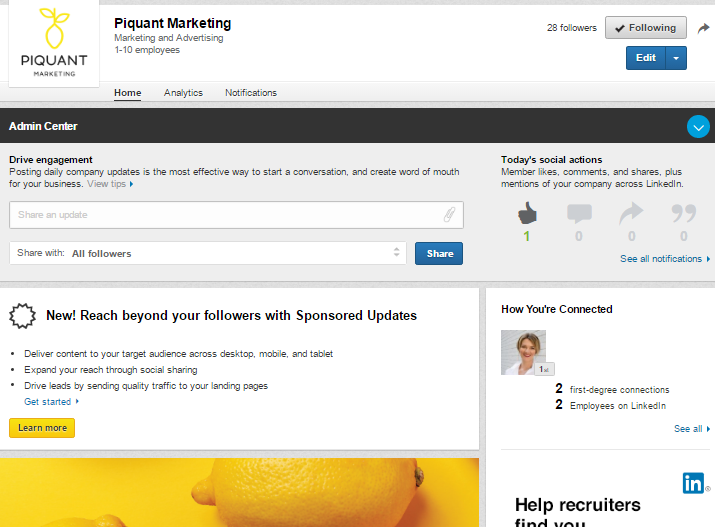Screen dimensions: 715x527
Task: Click Marketing and Advertising industry text
Action: tap(169, 38)
